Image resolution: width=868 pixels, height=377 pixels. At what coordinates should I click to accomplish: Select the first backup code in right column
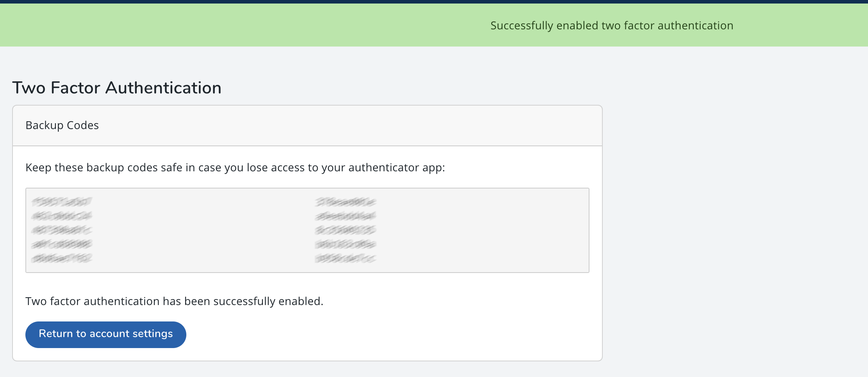[345, 202]
